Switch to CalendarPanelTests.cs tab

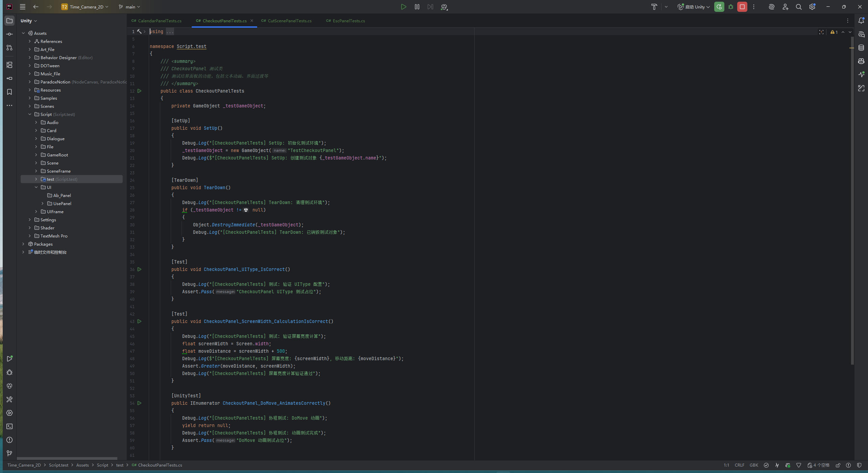[x=159, y=21]
